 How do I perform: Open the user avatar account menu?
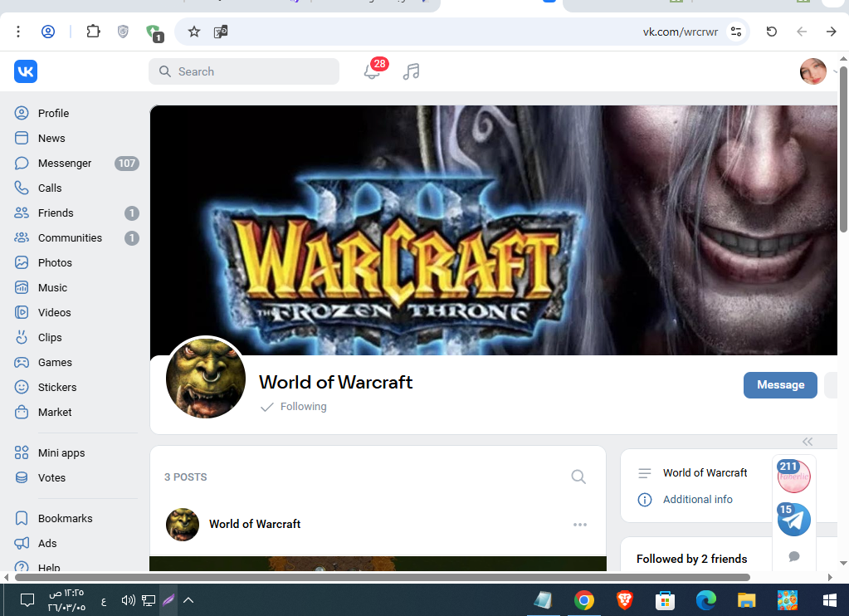click(813, 71)
